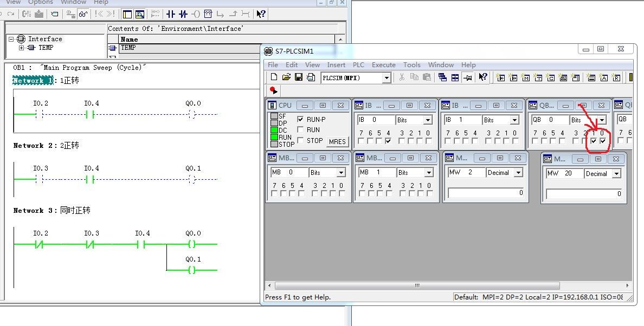Save the PLC simulation with the floppy icon
The width and height of the screenshot is (644, 326).
point(299,77)
